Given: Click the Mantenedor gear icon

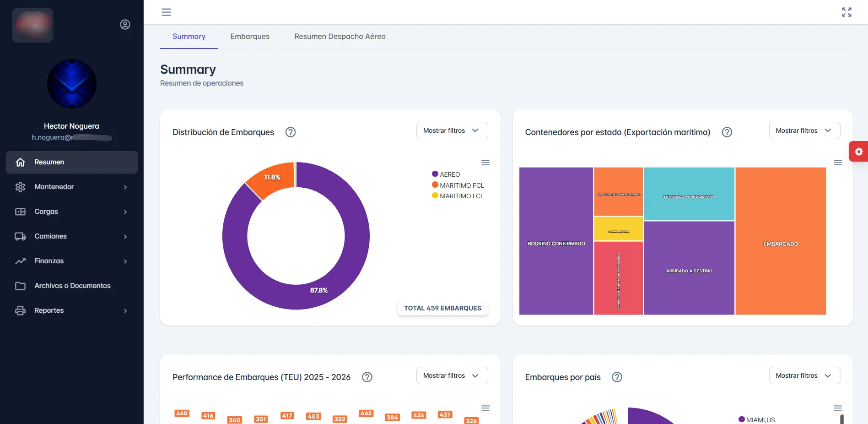Looking at the screenshot, I should (x=20, y=187).
